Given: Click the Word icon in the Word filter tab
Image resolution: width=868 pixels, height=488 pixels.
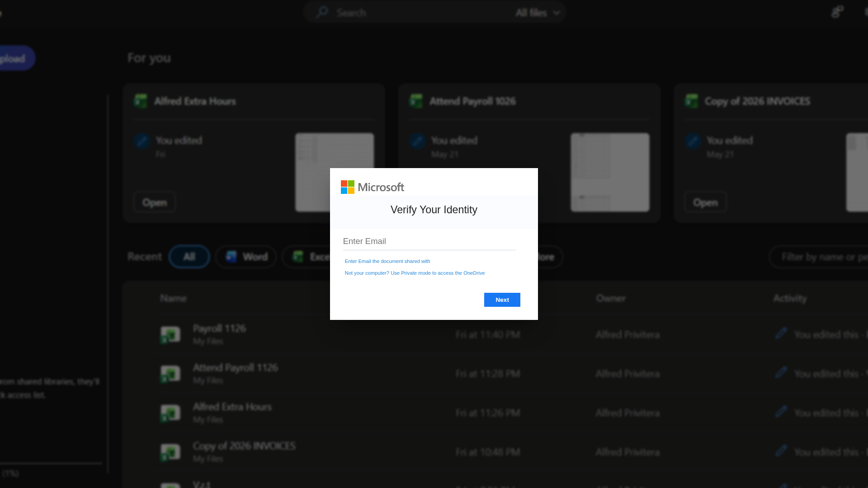Looking at the screenshot, I should (x=231, y=257).
